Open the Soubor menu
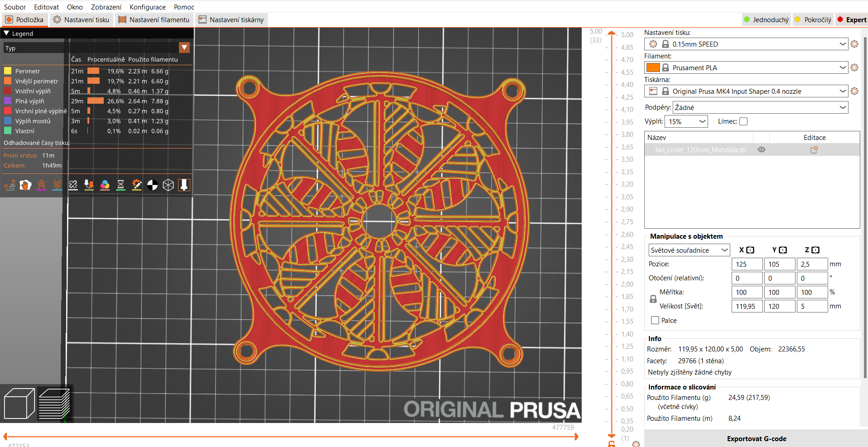Screen dimensions: 868x447 pyautogui.click(x=15, y=7)
